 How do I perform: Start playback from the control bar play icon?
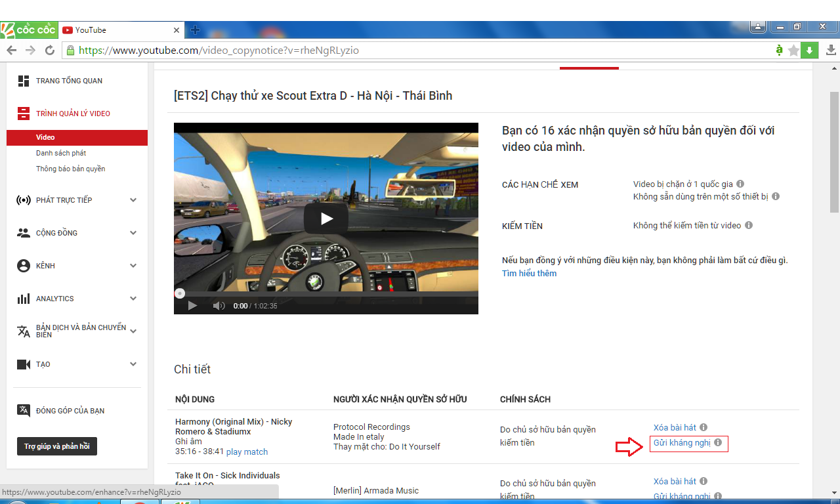click(x=192, y=306)
